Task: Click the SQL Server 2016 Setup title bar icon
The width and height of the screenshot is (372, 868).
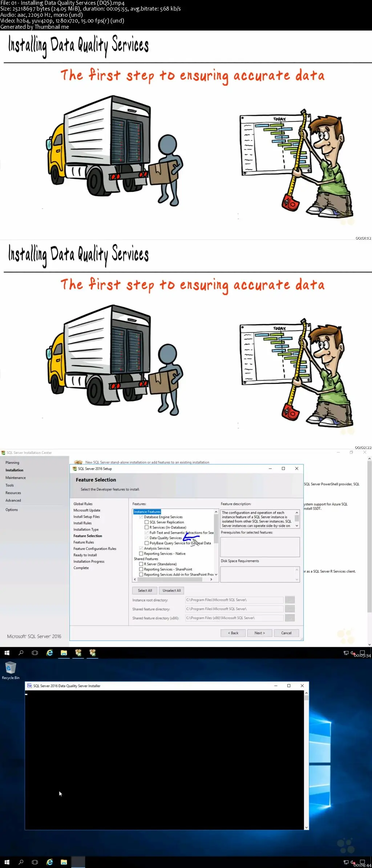Action: [x=74, y=469]
